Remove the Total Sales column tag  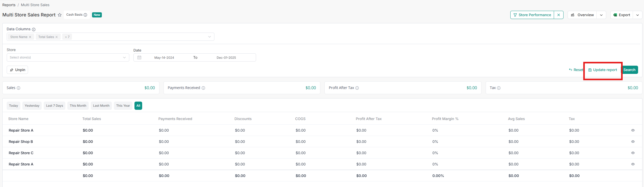pyautogui.click(x=57, y=37)
